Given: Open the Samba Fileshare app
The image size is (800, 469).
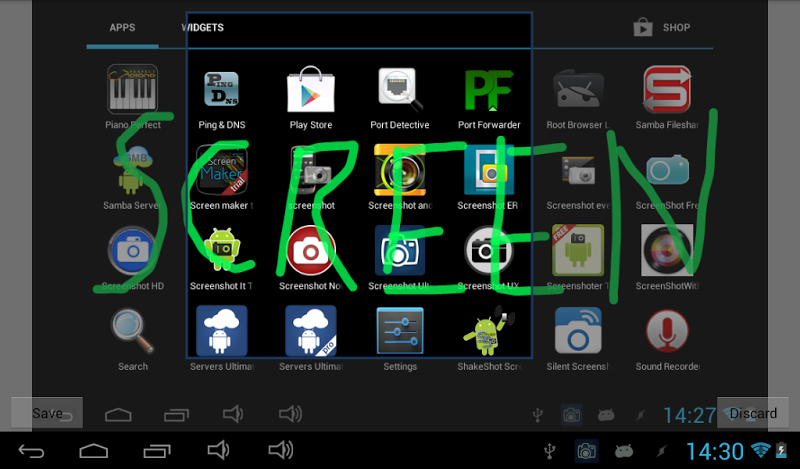Looking at the screenshot, I should tap(667, 89).
